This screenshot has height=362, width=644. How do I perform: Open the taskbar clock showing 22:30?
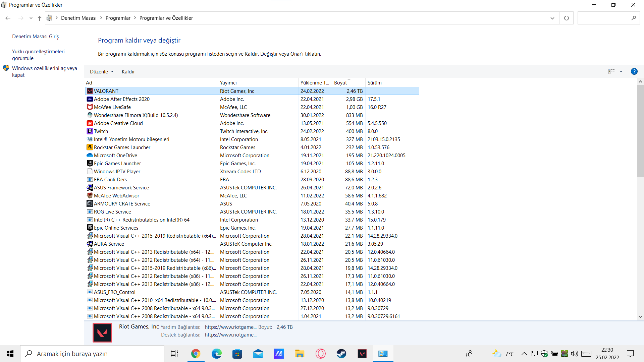(x=607, y=354)
